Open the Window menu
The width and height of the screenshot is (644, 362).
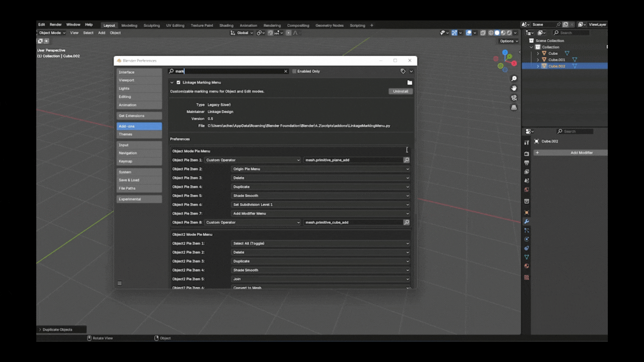(x=73, y=25)
